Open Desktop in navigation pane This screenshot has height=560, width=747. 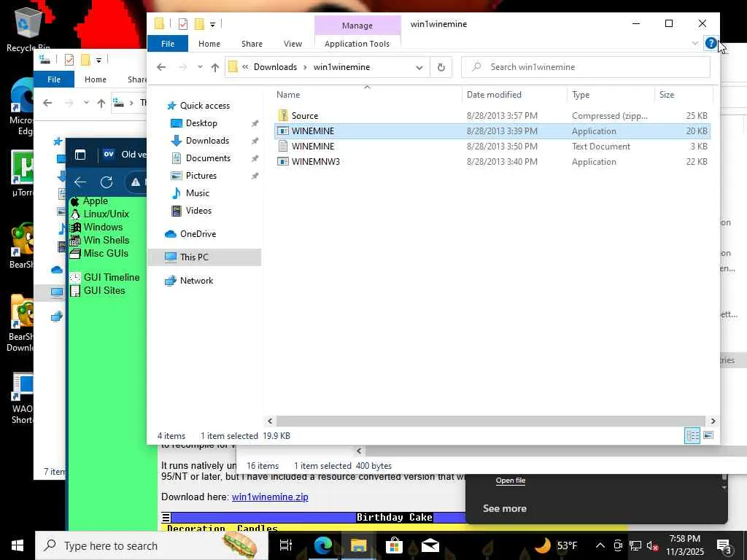201,123
